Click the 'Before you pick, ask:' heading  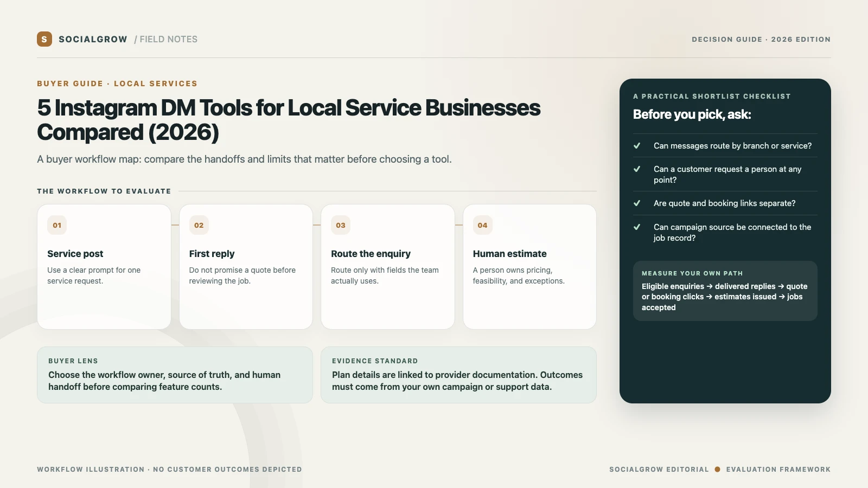692,114
